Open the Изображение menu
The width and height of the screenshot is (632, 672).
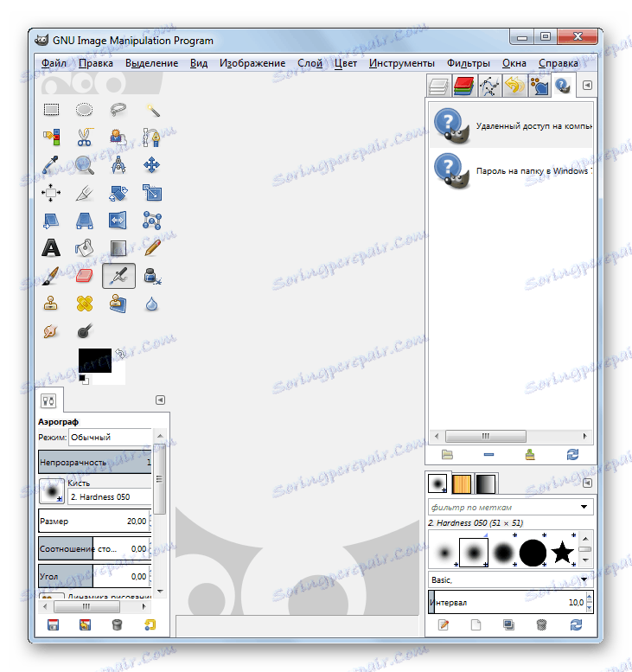252,63
